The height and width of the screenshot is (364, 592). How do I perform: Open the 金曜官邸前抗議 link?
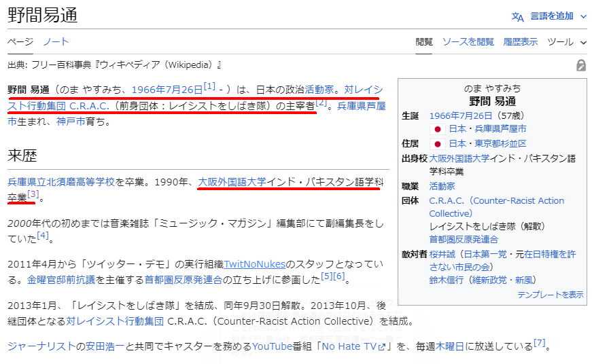tap(61, 280)
